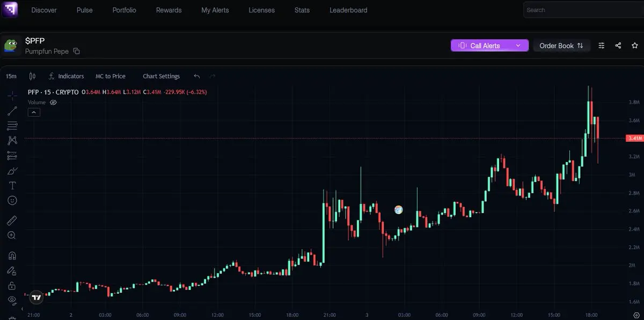Click the Pepe token avatar
The image size is (644, 320).
click(x=10, y=46)
